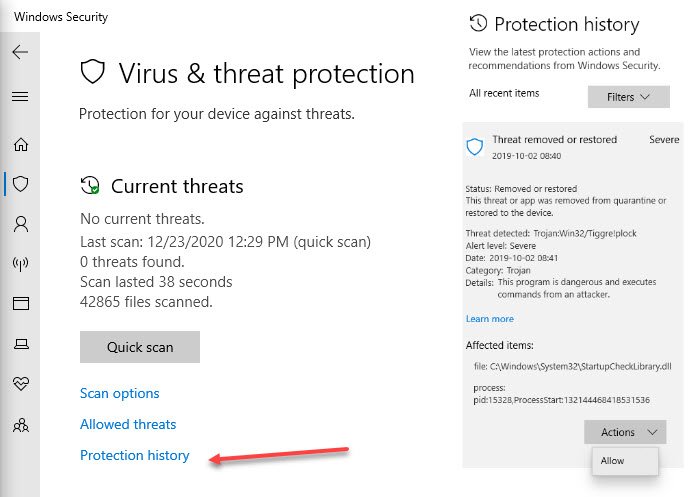Click the back arrow icon
The width and height of the screenshot is (700, 497).
coord(20,53)
